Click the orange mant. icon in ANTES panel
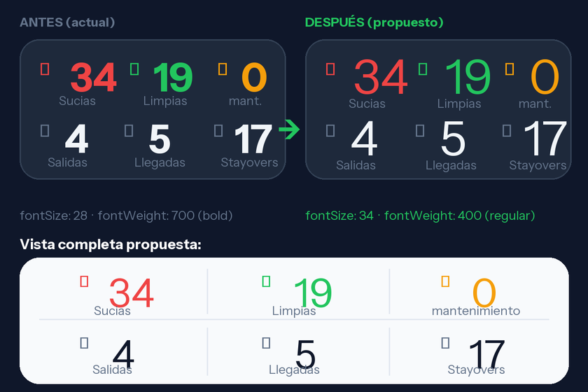The image size is (588, 392). coord(223,69)
